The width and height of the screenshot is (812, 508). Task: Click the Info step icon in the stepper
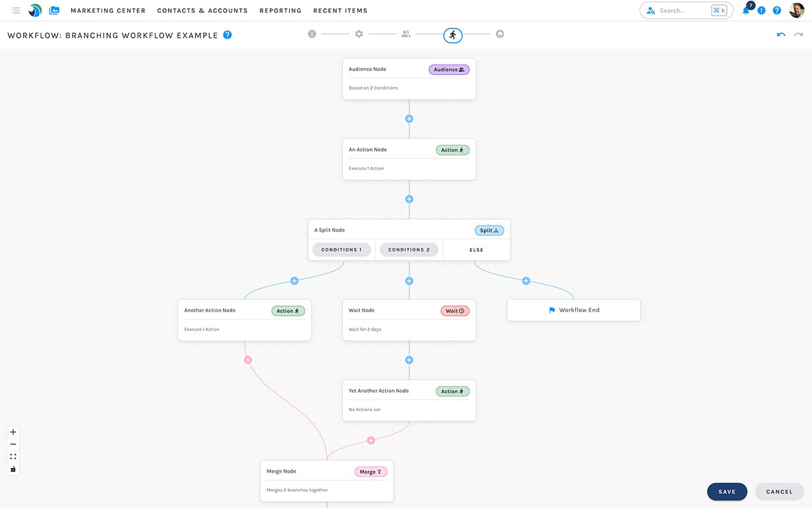312,33
